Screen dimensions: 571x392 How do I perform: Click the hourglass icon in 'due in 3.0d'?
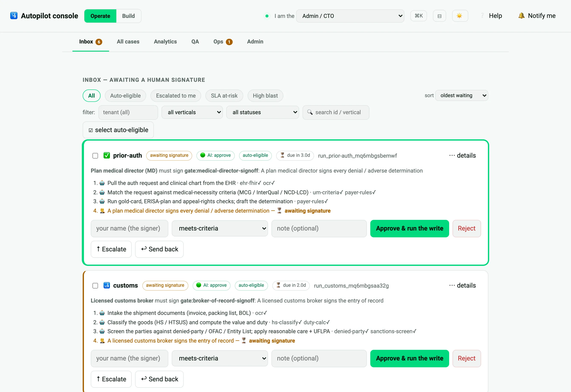tap(282, 155)
